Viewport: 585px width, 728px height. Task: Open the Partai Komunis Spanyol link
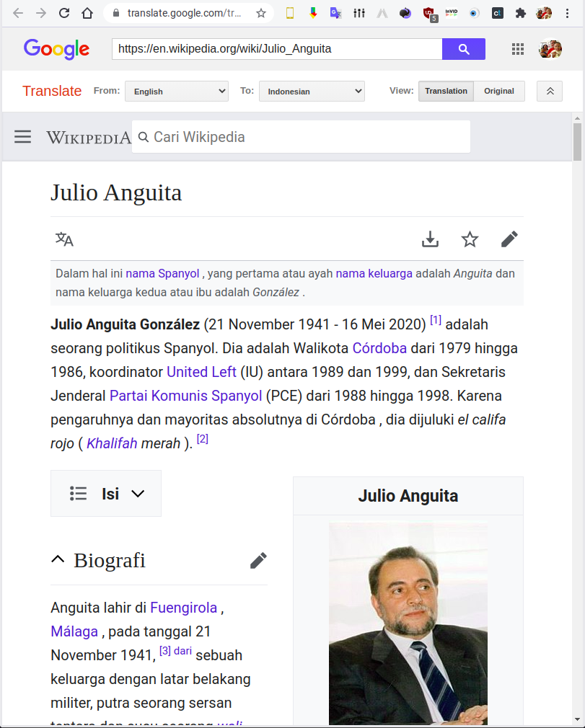186,396
